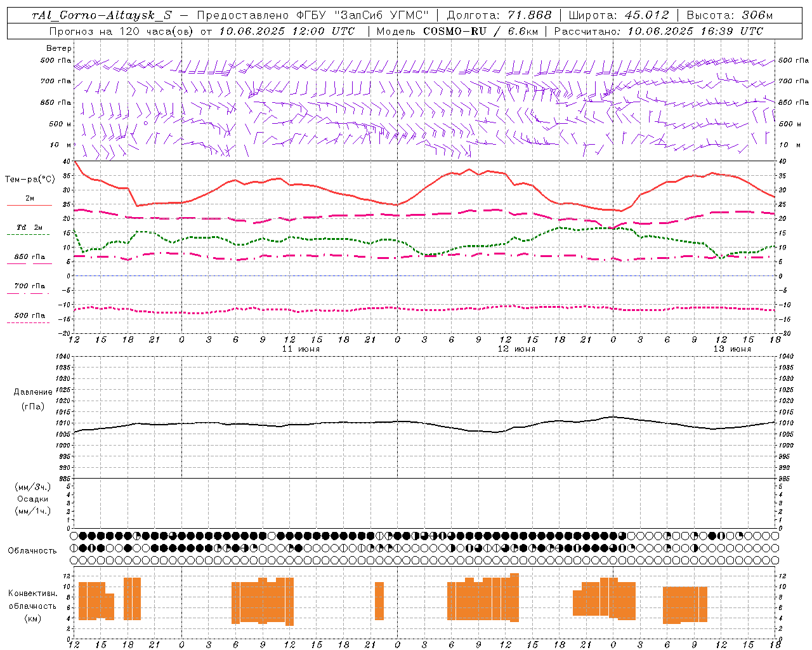Click the 'Осадки' precipitation label

[x=33, y=499]
